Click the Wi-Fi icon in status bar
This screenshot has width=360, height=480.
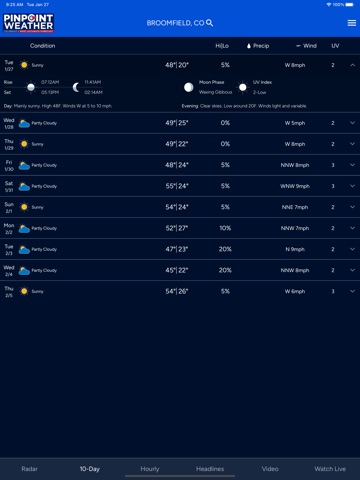[x=329, y=5]
